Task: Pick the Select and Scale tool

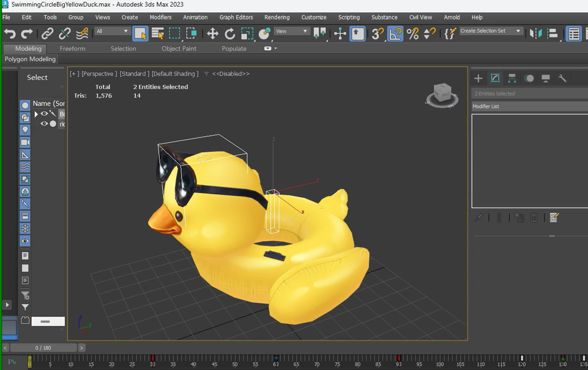Action: pos(247,34)
